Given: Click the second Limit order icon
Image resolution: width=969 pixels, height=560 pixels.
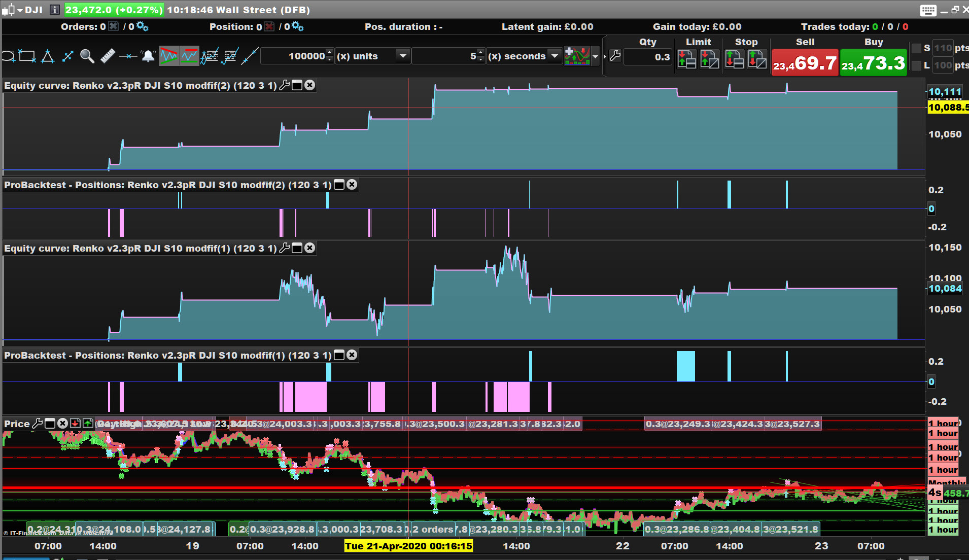Looking at the screenshot, I should click(710, 59).
